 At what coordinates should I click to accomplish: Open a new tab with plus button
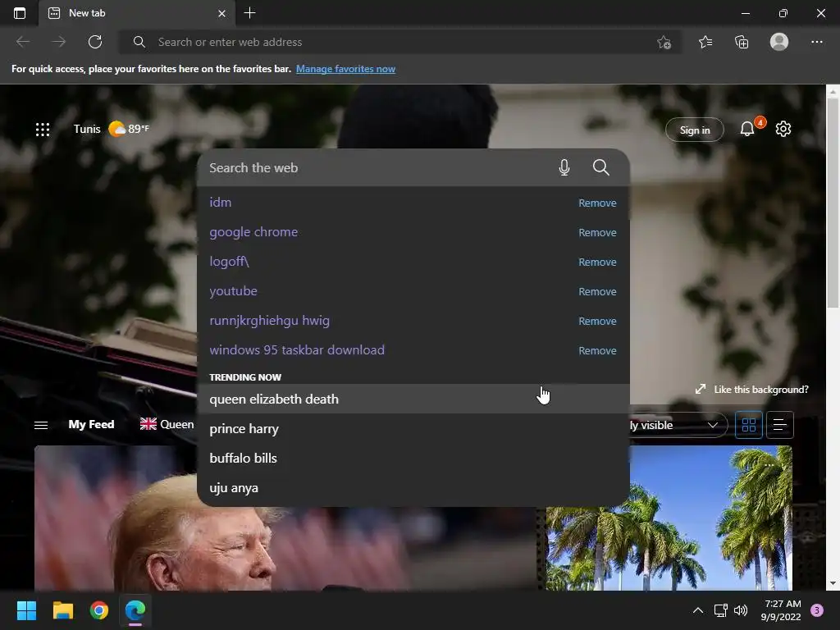(249, 13)
